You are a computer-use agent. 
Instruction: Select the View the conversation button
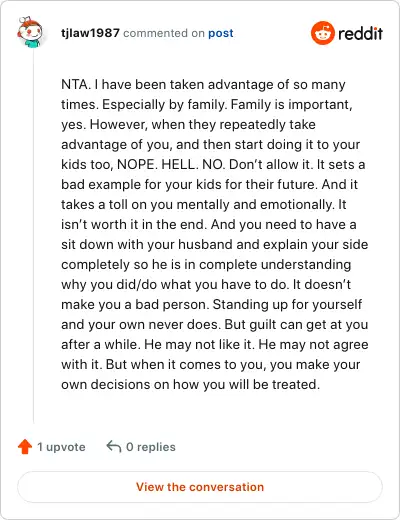(200, 487)
